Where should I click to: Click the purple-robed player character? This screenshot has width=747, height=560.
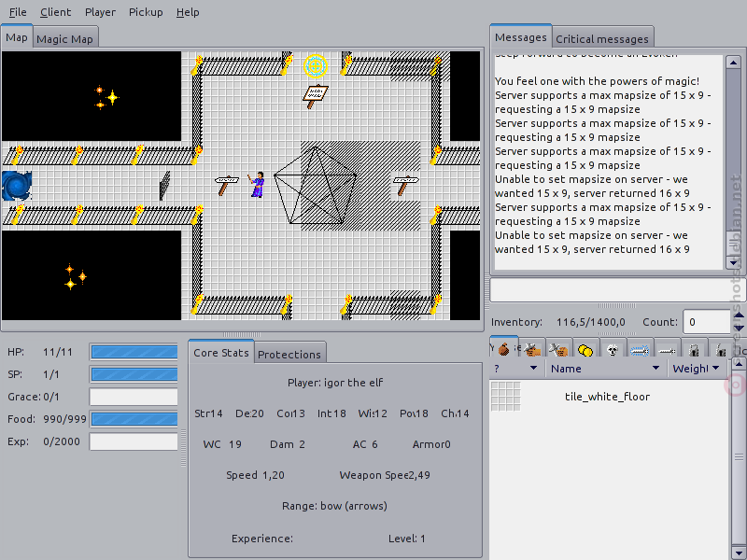point(257,185)
